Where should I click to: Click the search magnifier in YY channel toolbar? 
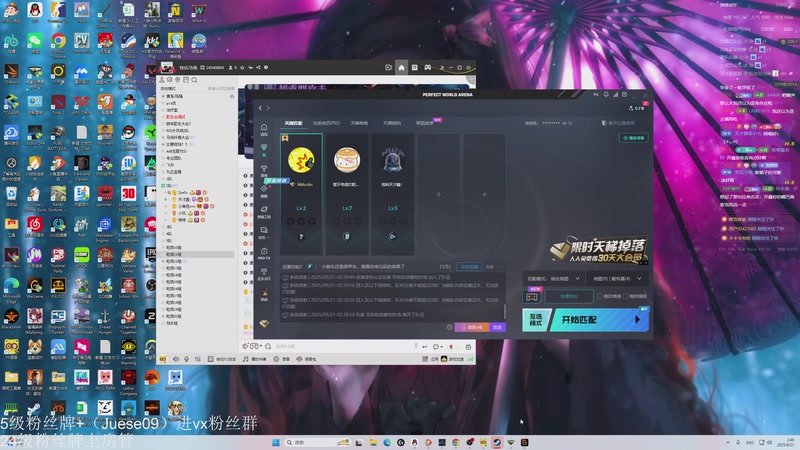(194, 80)
